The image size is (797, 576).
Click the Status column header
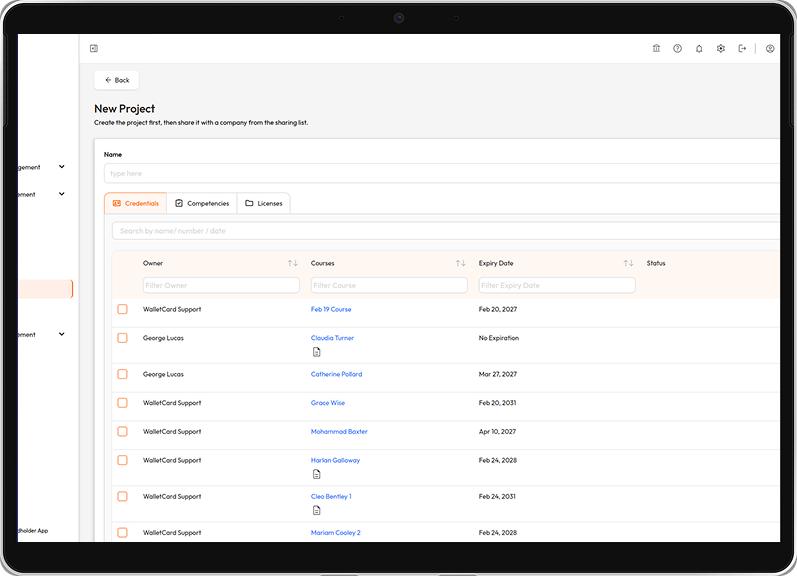(656, 263)
